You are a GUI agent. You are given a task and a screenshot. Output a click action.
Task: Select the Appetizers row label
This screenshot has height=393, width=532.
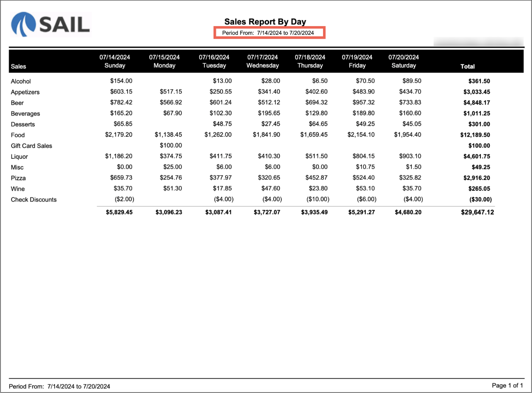[x=25, y=92]
